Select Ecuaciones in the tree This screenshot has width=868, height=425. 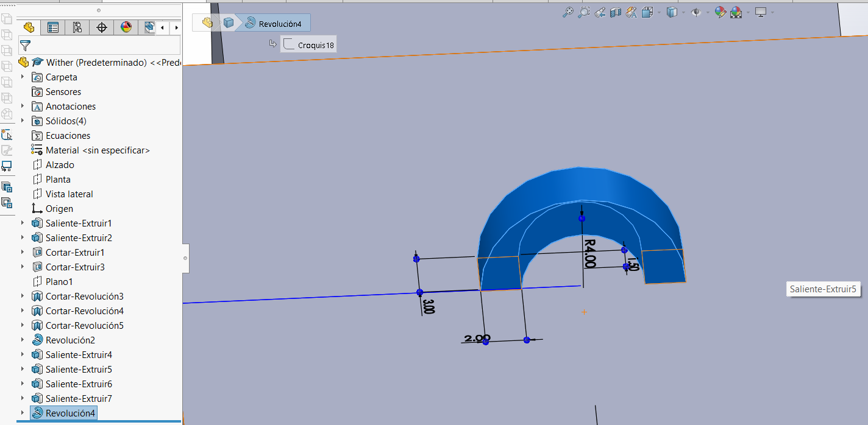[x=68, y=136]
